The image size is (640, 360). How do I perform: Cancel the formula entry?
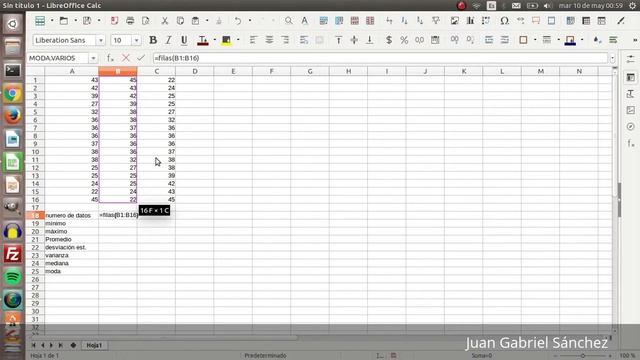click(x=126, y=58)
